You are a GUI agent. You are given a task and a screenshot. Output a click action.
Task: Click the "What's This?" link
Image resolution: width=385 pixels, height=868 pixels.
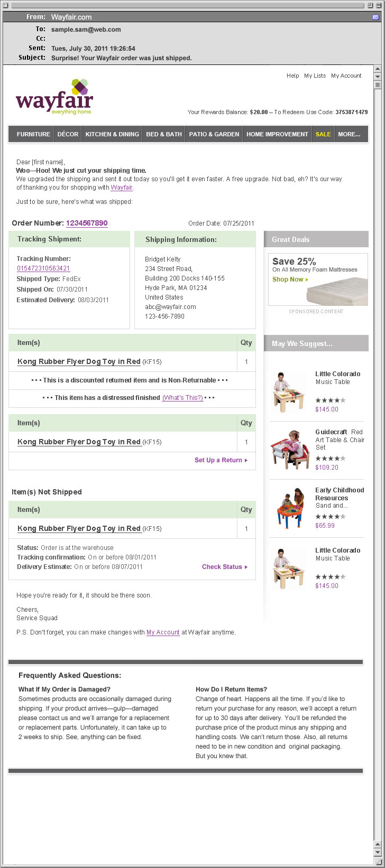click(x=182, y=398)
